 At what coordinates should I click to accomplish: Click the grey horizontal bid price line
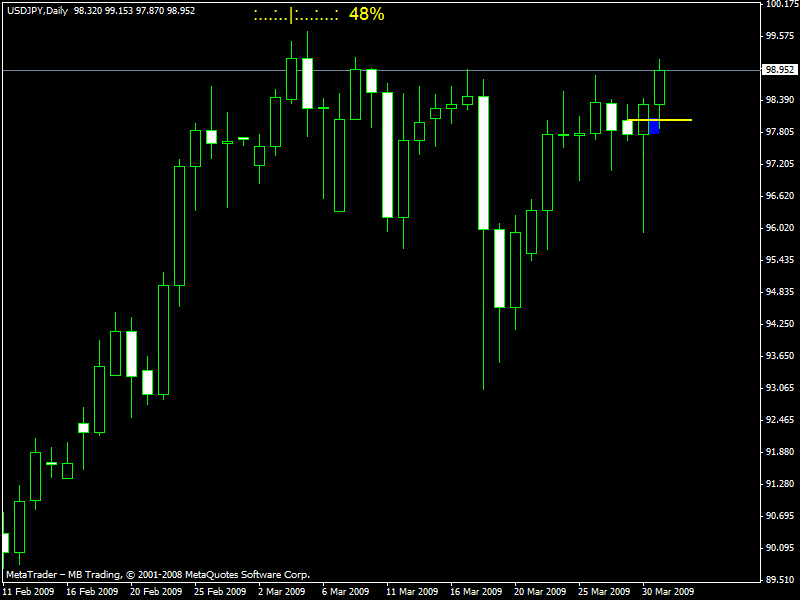click(x=381, y=70)
